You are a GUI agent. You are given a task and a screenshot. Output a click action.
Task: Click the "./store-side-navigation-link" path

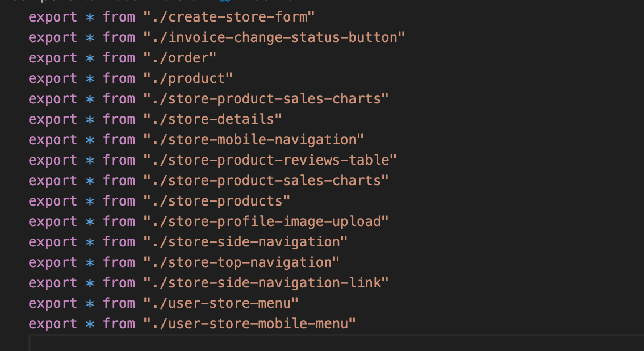[266, 283]
